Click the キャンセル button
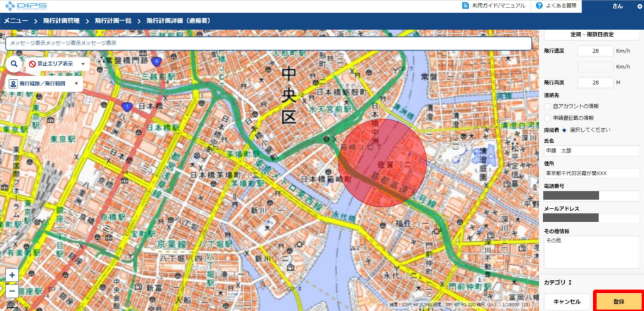The width and height of the screenshot is (644, 311). pyautogui.click(x=567, y=302)
